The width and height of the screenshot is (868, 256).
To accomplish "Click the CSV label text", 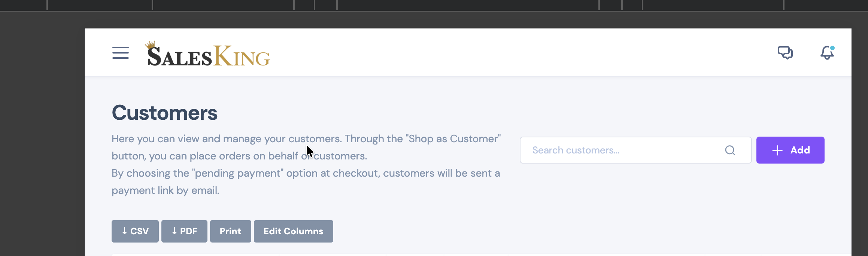I will click(139, 231).
